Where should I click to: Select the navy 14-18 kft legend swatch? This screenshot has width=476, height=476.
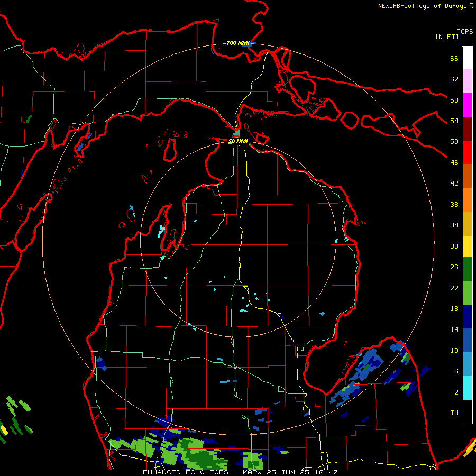pos(467,317)
